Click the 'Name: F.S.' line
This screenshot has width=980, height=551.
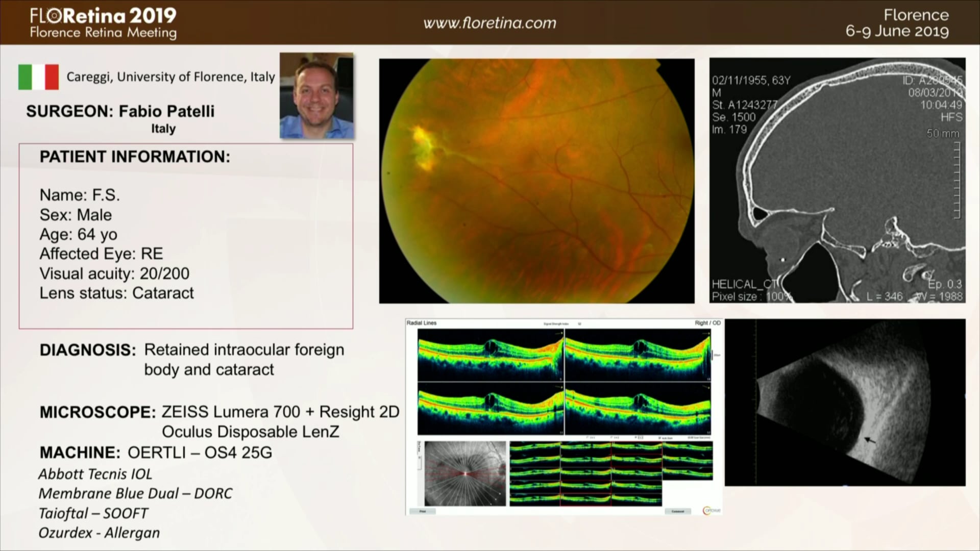[x=80, y=195]
